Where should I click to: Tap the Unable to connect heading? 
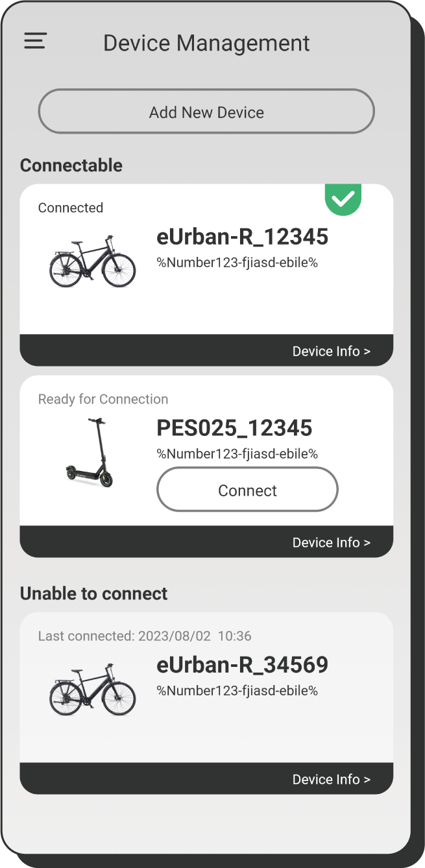(93, 594)
